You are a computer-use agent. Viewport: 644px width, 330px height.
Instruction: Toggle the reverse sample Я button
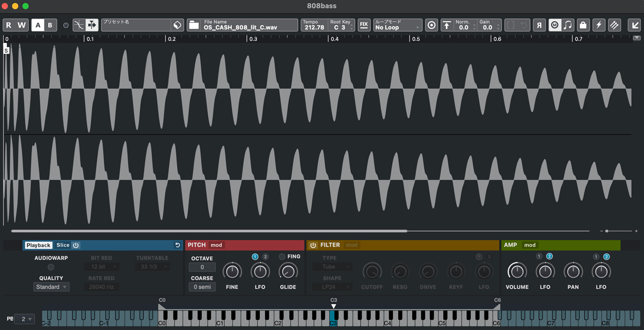click(x=540, y=25)
